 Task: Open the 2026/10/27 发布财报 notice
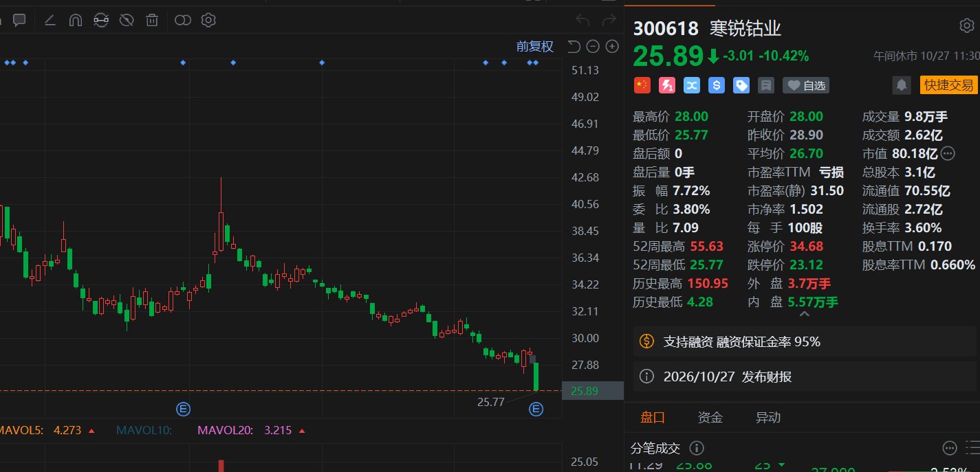pyautogui.click(x=805, y=377)
